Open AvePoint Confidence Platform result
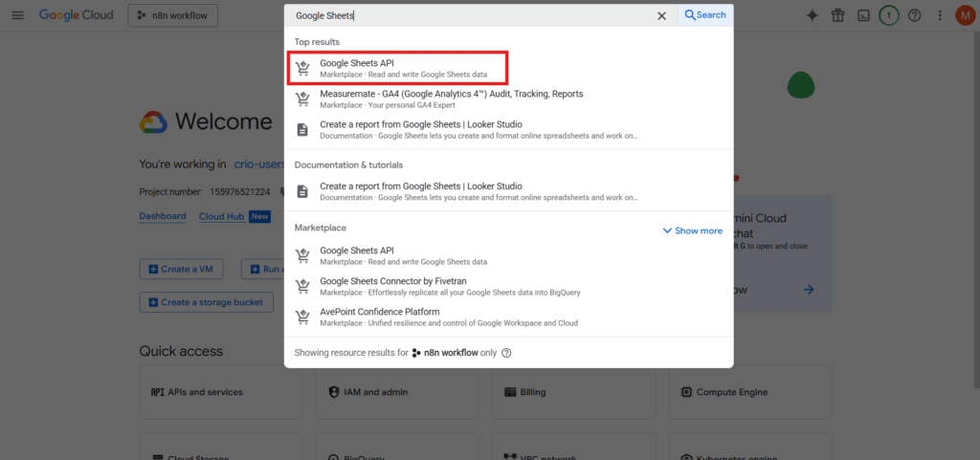Viewport: 980px width, 460px height. [x=380, y=318]
